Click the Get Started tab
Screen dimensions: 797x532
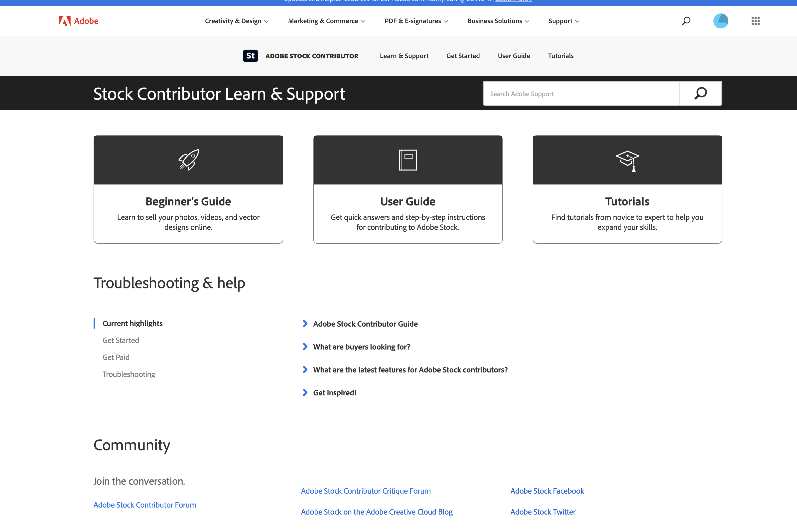coord(463,55)
